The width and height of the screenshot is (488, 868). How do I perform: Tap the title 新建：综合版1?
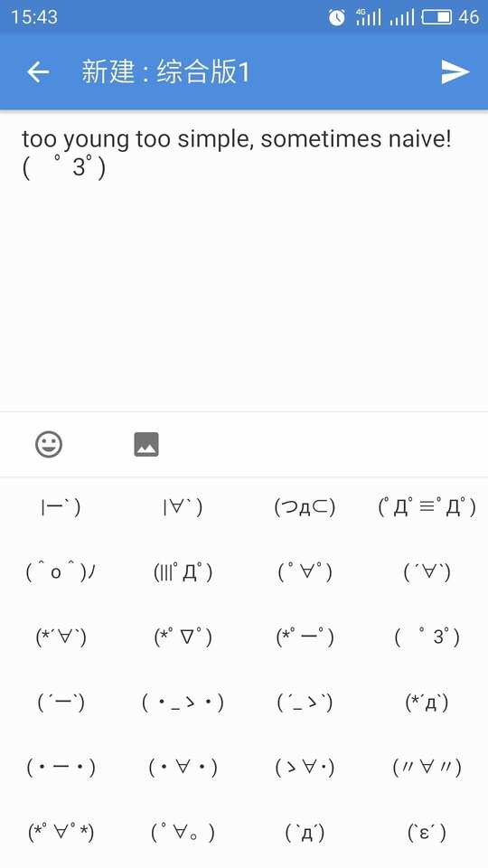(166, 72)
